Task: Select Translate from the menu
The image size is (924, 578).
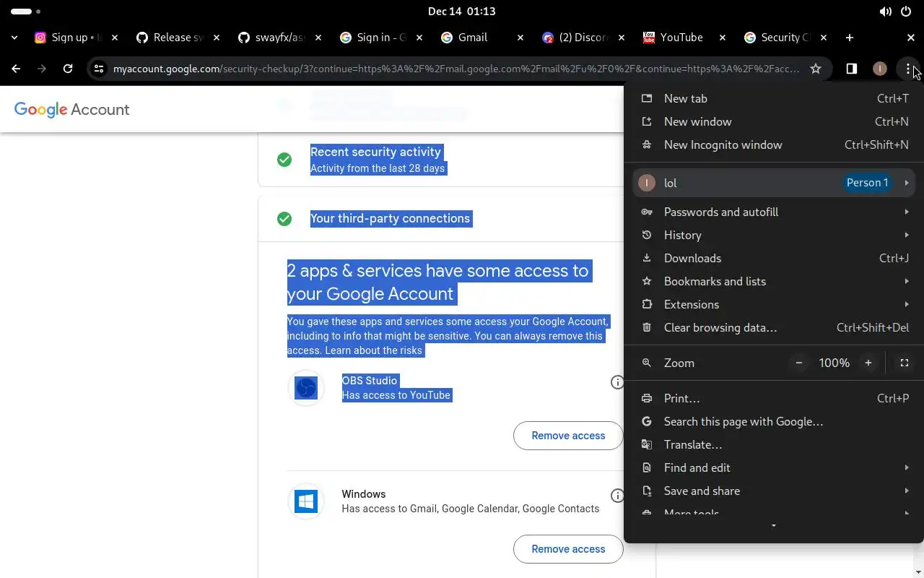Action: [x=774, y=444]
